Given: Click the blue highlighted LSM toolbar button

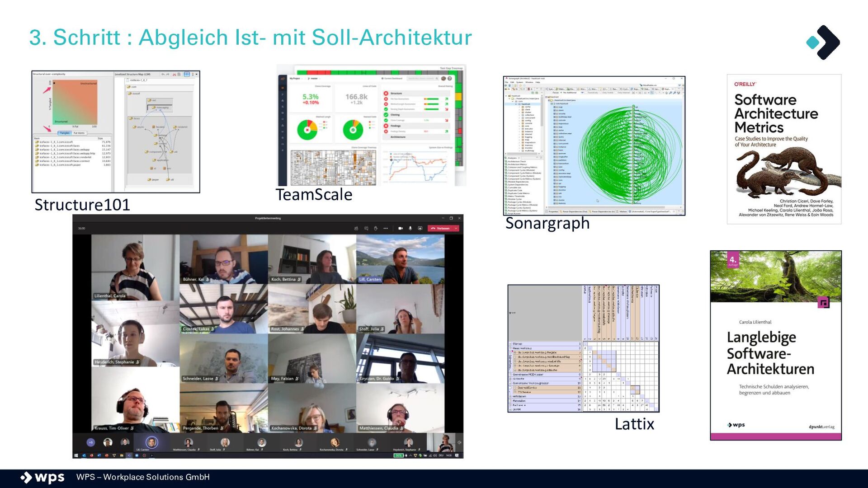Looking at the screenshot, I should tap(187, 74).
